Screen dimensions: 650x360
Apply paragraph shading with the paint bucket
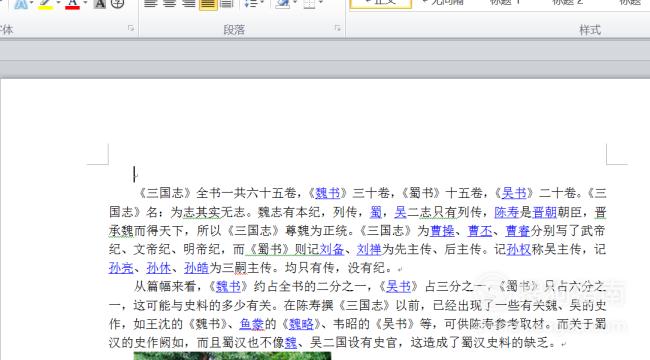tap(283, 4)
